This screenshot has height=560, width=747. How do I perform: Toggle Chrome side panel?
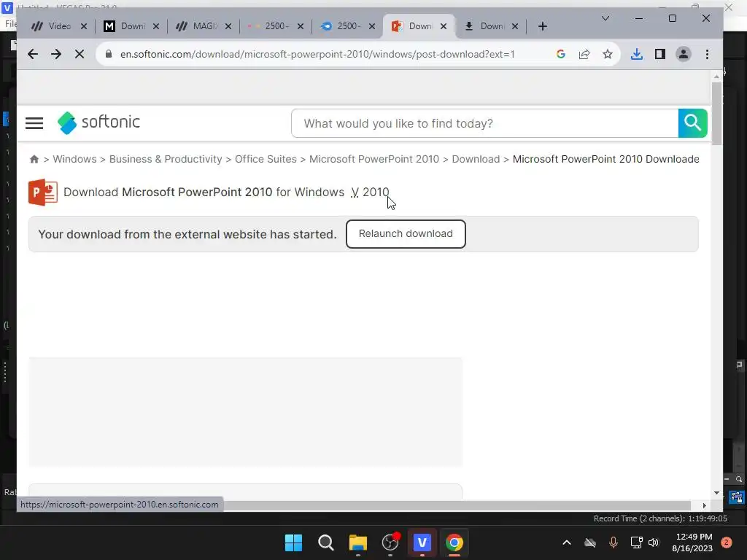659,54
